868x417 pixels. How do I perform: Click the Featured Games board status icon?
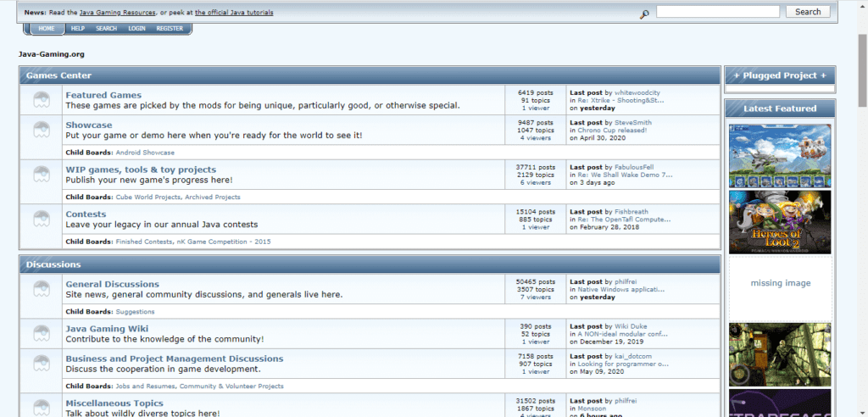tap(41, 101)
